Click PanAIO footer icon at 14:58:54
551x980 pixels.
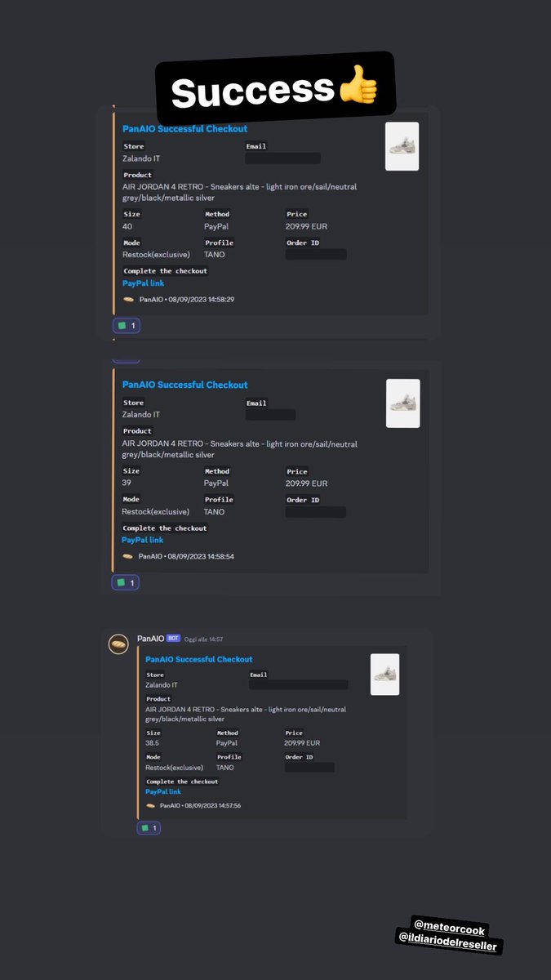127,556
